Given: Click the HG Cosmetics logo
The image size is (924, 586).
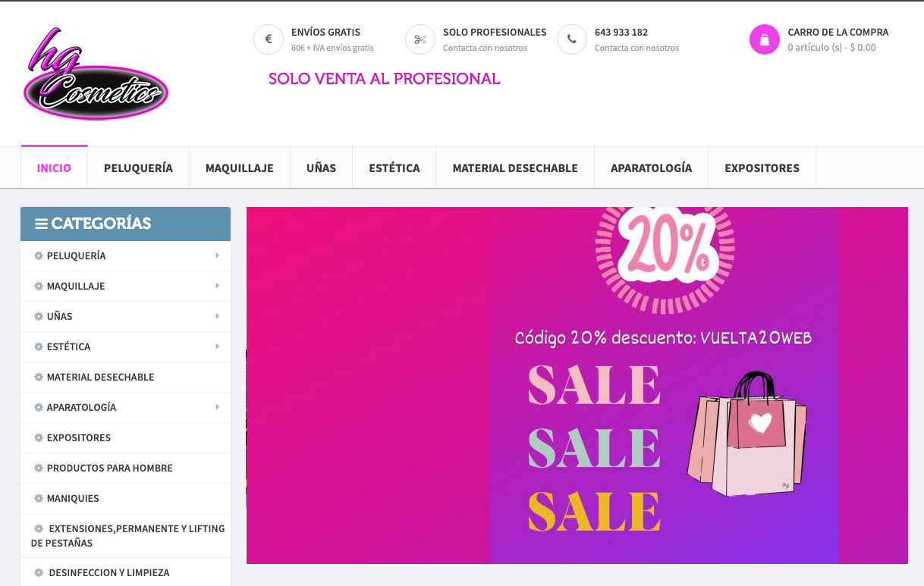Looking at the screenshot, I should click(x=96, y=74).
